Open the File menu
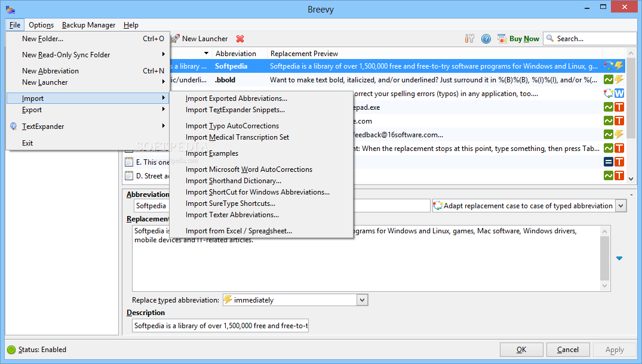The width and height of the screenshot is (642, 364). (x=15, y=25)
